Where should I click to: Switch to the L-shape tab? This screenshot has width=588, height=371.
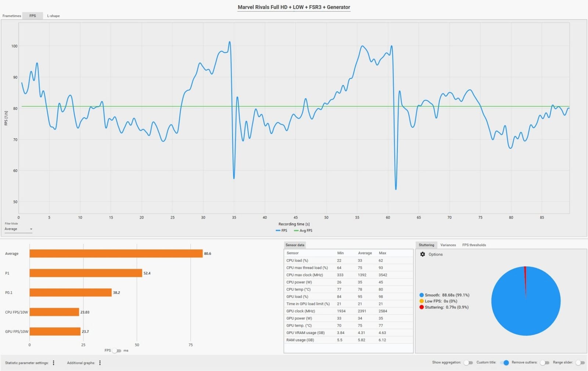[x=53, y=16]
